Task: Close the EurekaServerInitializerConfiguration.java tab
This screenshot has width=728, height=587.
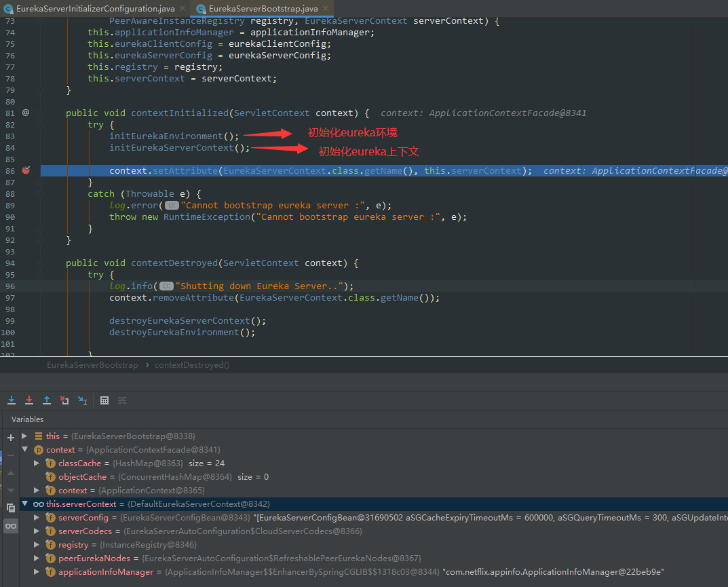Action: tap(183, 8)
